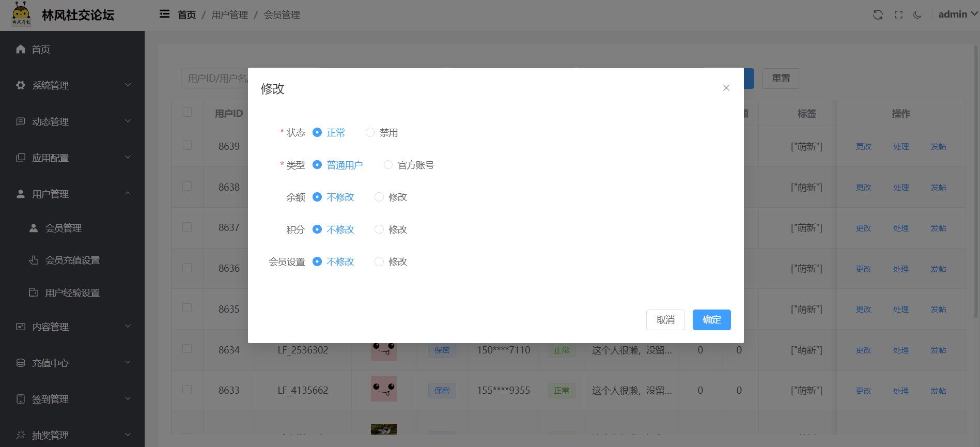
Task: Collapse the 用户管理 menu chevron
Action: click(x=128, y=193)
